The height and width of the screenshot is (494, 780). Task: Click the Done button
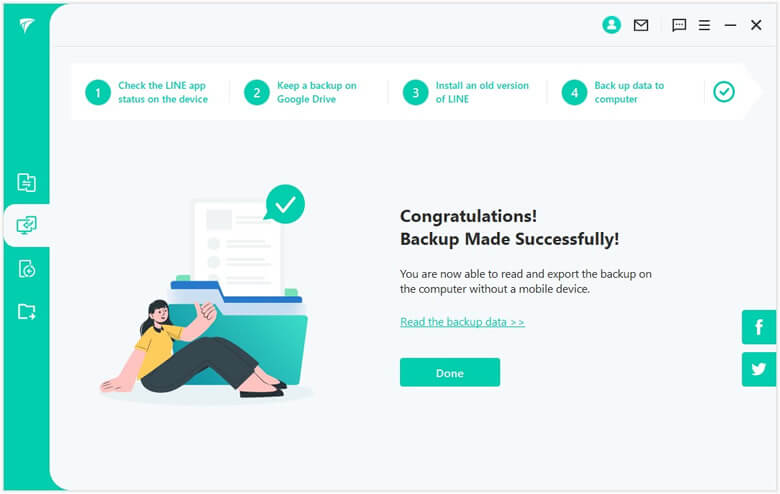pyautogui.click(x=450, y=372)
